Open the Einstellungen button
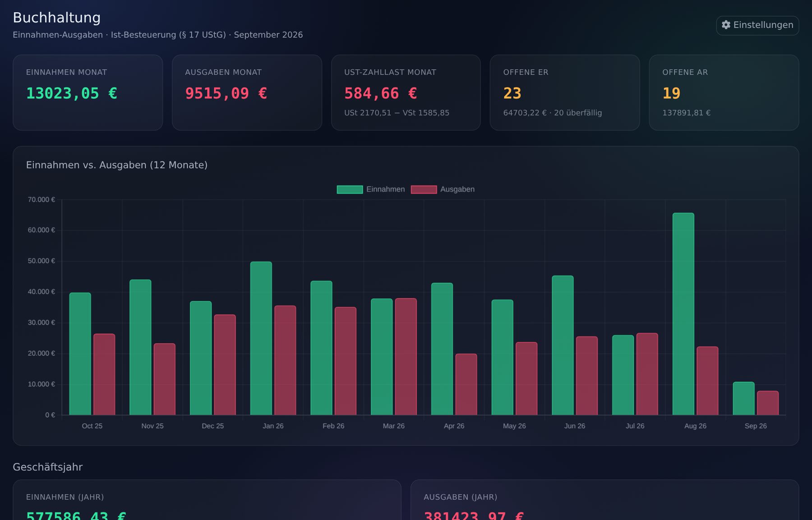The image size is (812, 520). coord(757,25)
